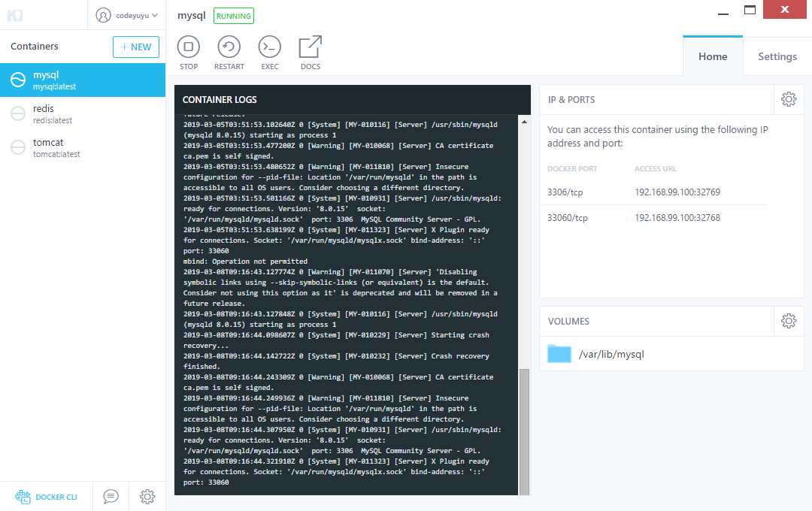
Task: Create a new container with NEW
Action: [x=135, y=47]
